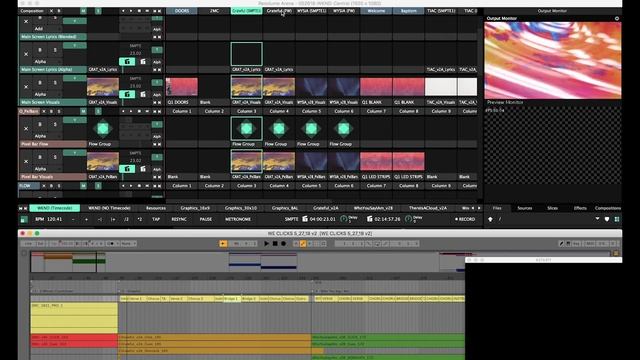Toggle Composition master M button

click(83, 11)
